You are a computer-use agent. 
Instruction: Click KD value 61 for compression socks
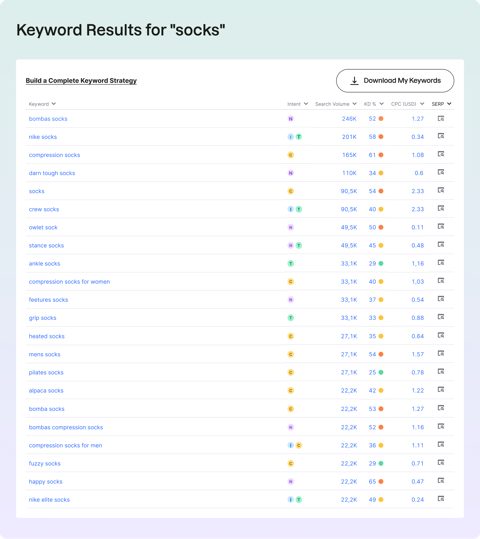coord(372,155)
